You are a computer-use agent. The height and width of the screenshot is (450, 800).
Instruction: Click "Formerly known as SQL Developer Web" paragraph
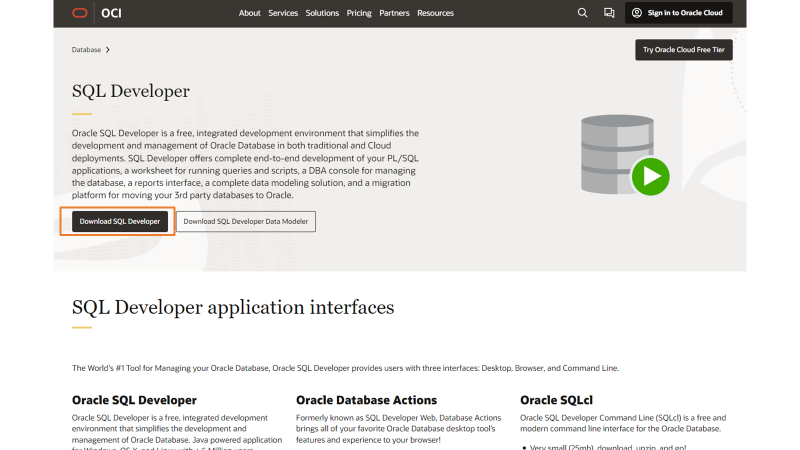pyautogui.click(x=398, y=429)
